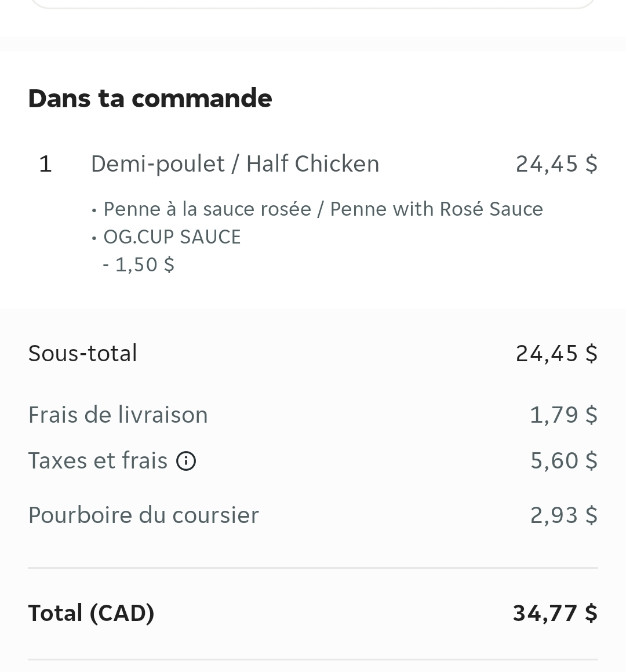
Task: Tap the courier tip amount 2,93 $
Action: (x=563, y=515)
